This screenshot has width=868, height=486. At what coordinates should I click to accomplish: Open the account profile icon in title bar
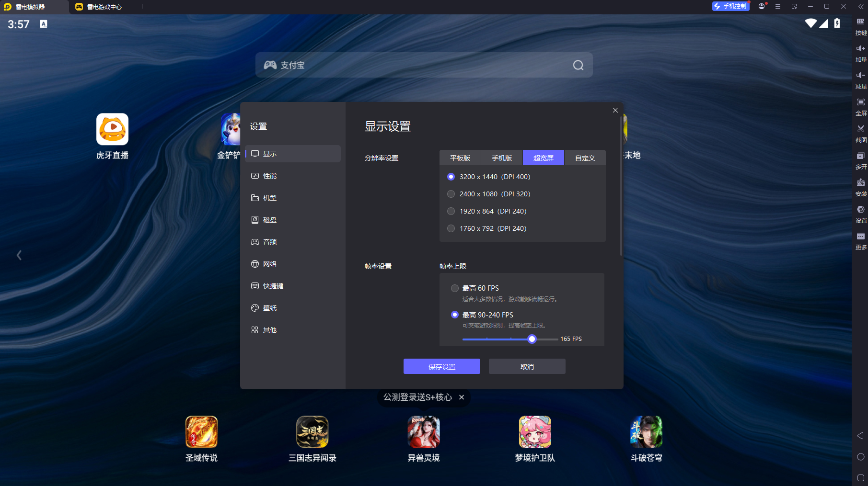click(x=762, y=6)
